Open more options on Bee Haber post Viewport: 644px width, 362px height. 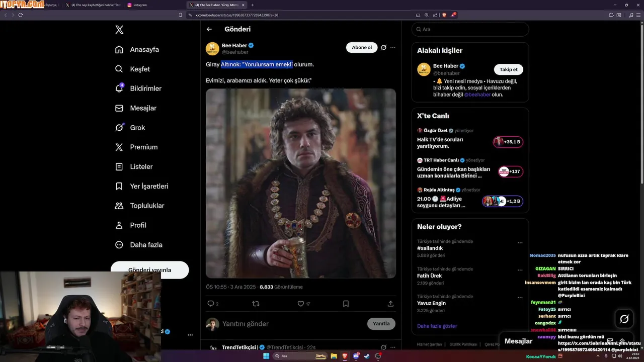[393, 47]
